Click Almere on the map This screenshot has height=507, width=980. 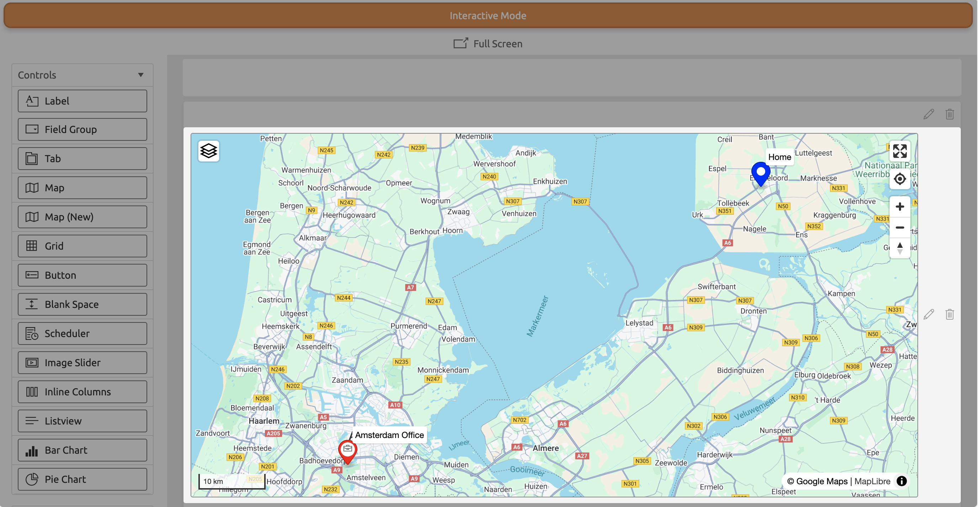[545, 448]
